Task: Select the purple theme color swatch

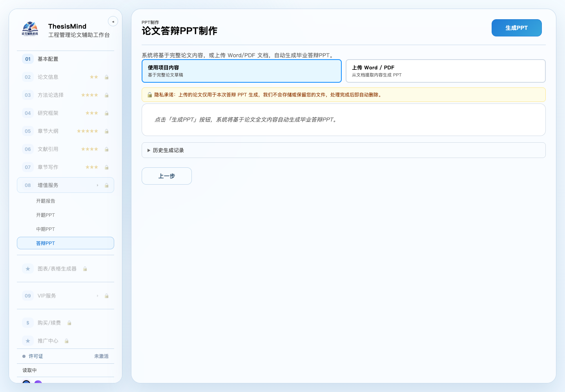Action: pyautogui.click(x=38, y=383)
